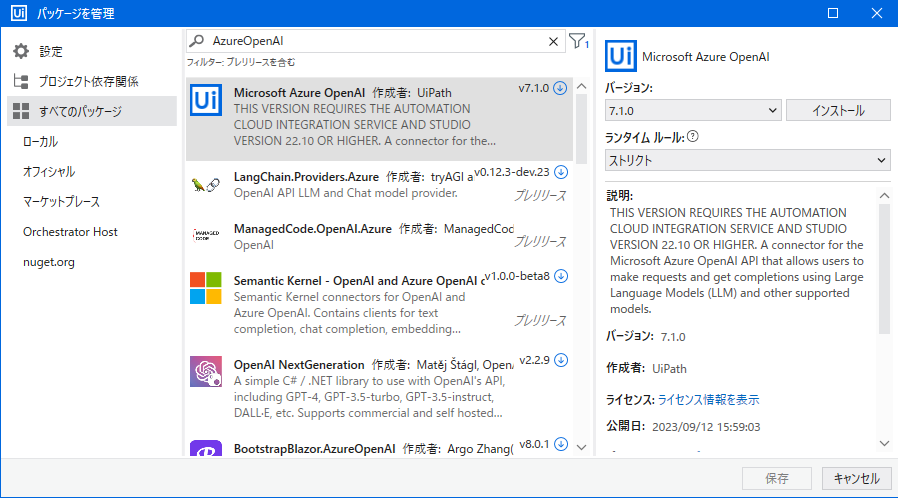The image size is (898, 498).
Task: Click the All Packages grid icon
Action: (21, 111)
